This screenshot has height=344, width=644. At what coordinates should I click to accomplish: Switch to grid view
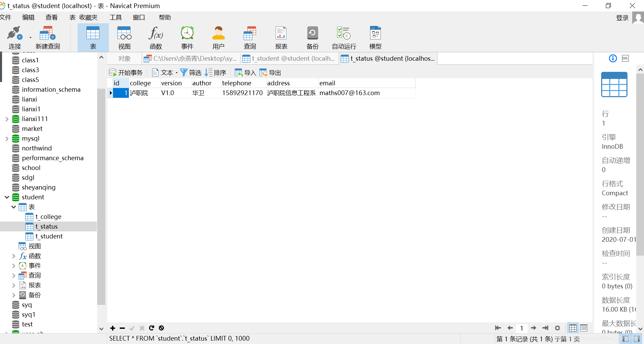pyautogui.click(x=573, y=328)
